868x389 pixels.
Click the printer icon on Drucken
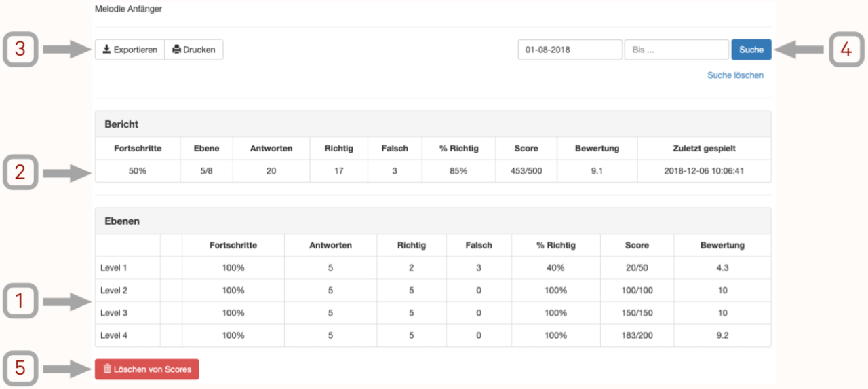176,50
